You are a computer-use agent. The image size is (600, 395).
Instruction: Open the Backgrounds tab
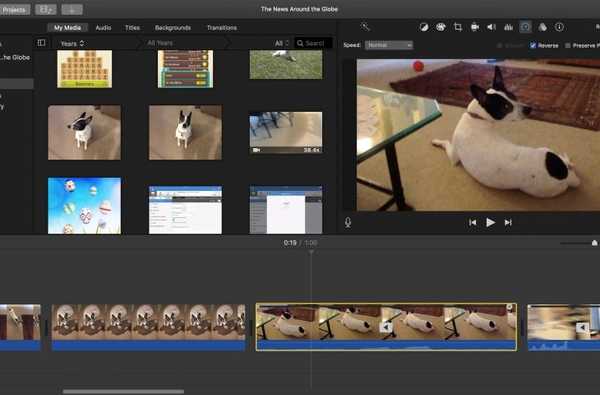point(173,28)
